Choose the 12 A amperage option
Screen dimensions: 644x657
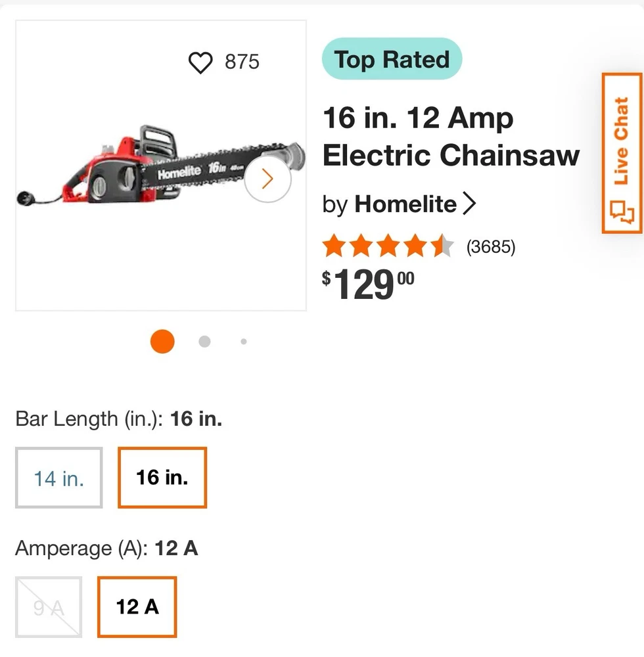point(137,606)
